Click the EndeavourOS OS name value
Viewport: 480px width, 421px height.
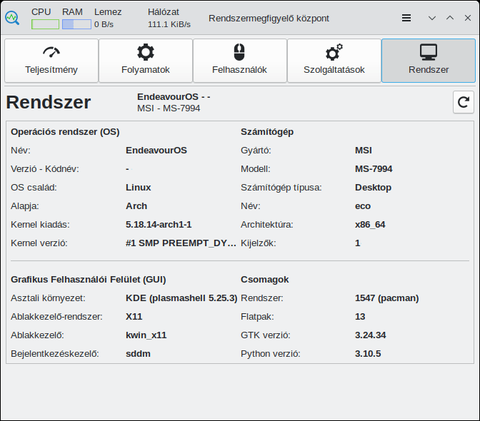click(x=156, y=150)
